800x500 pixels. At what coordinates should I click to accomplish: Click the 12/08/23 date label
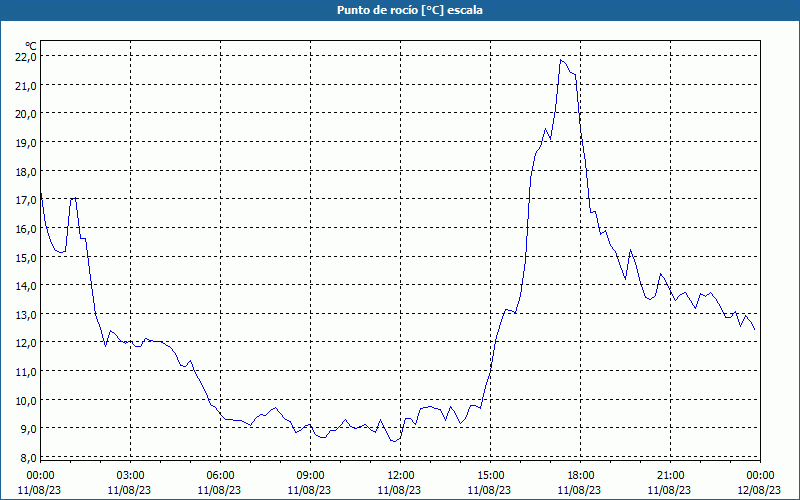pos(759,490)
